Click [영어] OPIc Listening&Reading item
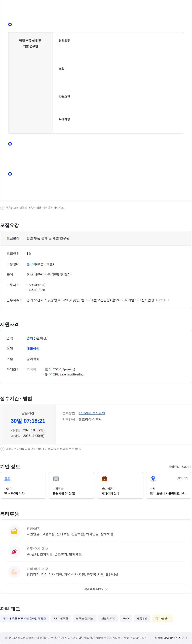 coord(64,374)
